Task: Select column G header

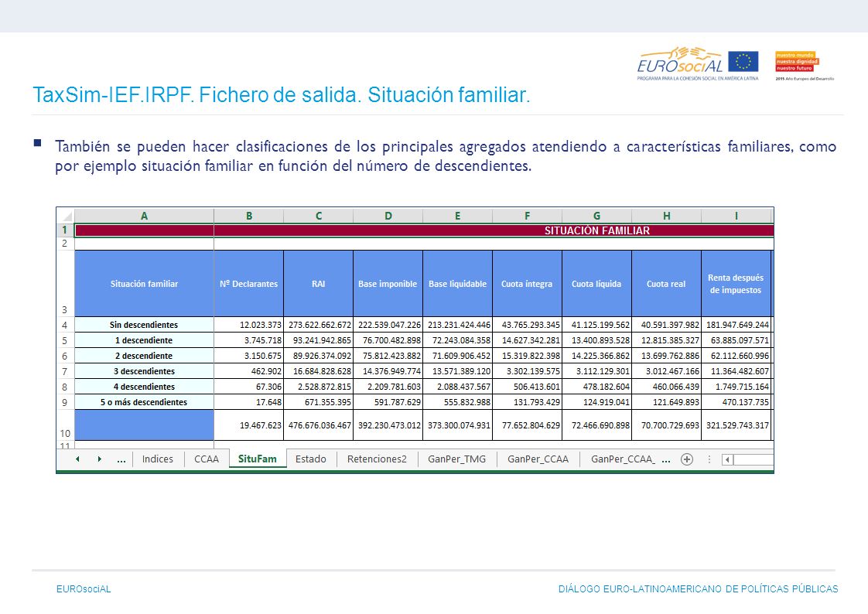Action: coord(596,216)
